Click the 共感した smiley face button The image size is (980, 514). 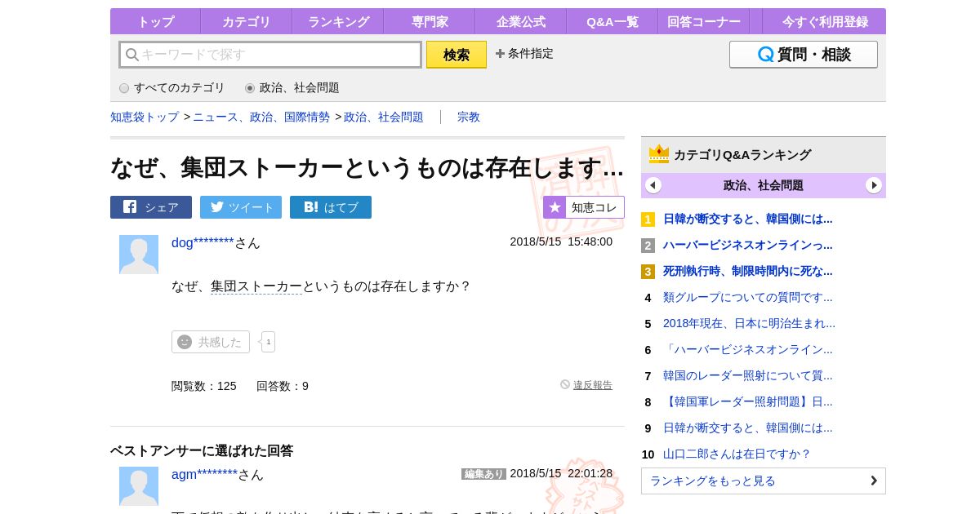tap(211, 342)
